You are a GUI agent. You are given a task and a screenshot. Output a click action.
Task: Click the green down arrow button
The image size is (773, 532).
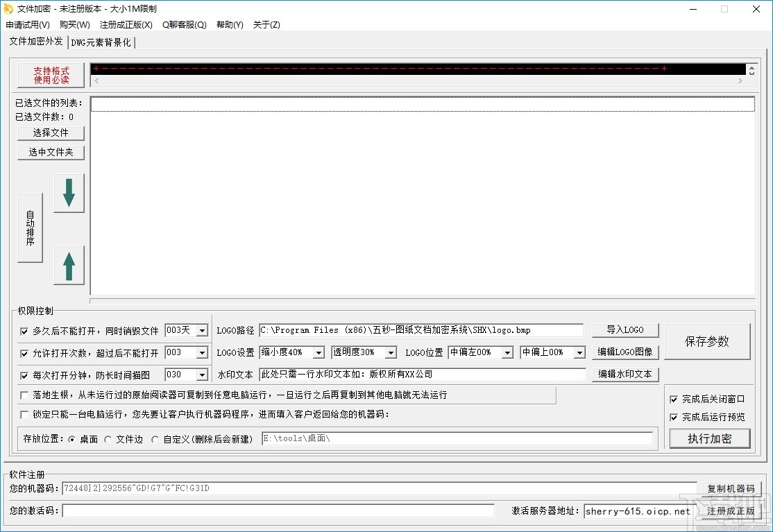click(69, 193)
